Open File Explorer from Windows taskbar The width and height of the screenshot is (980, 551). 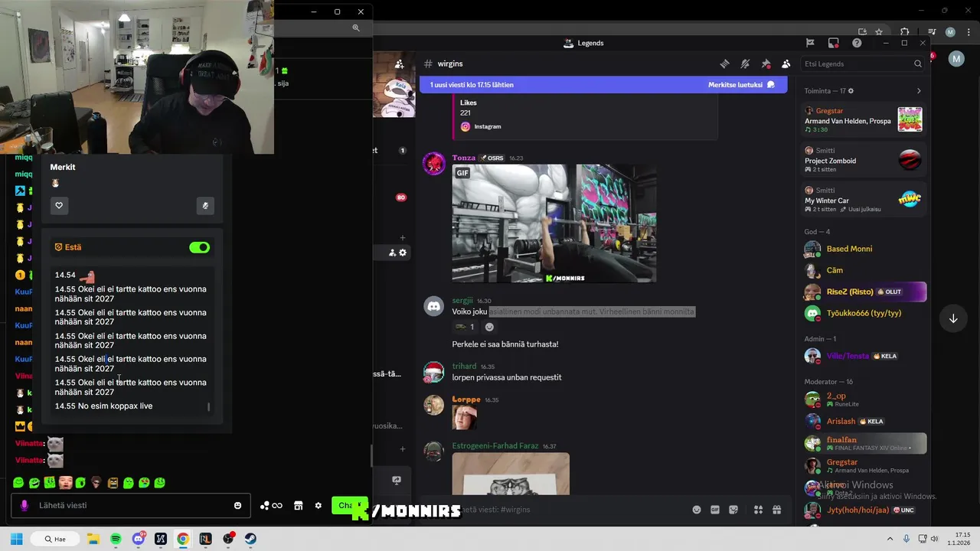(x=93, y=539)
